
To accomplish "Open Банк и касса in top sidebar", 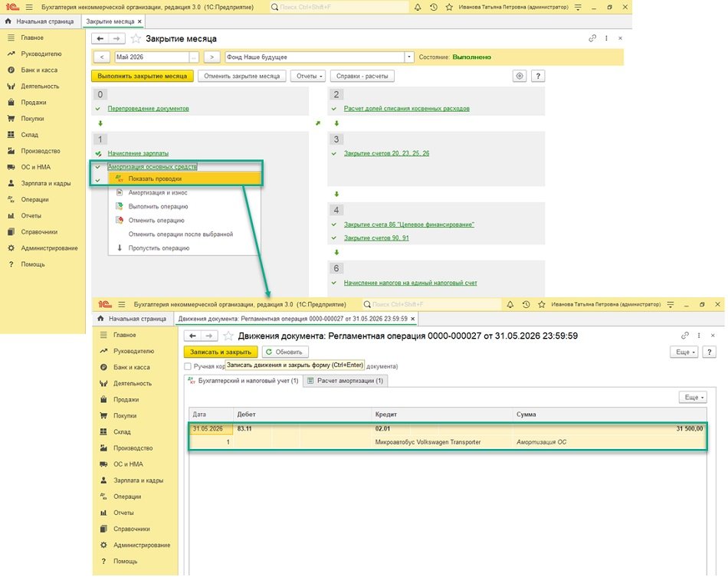I will pos(39,70).
